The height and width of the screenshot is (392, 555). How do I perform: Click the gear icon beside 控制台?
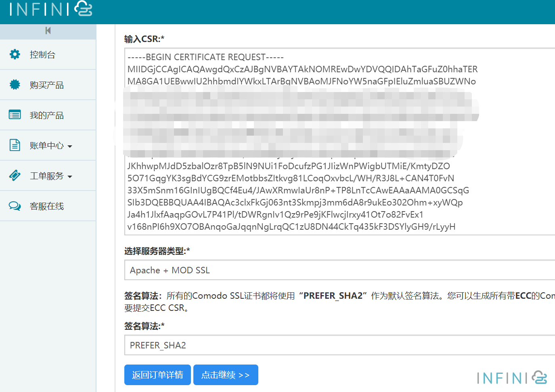[15, 55]
